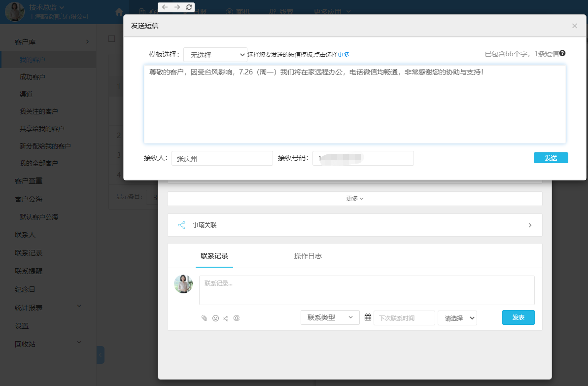Click the user avatar in top left

coord(15,12)
